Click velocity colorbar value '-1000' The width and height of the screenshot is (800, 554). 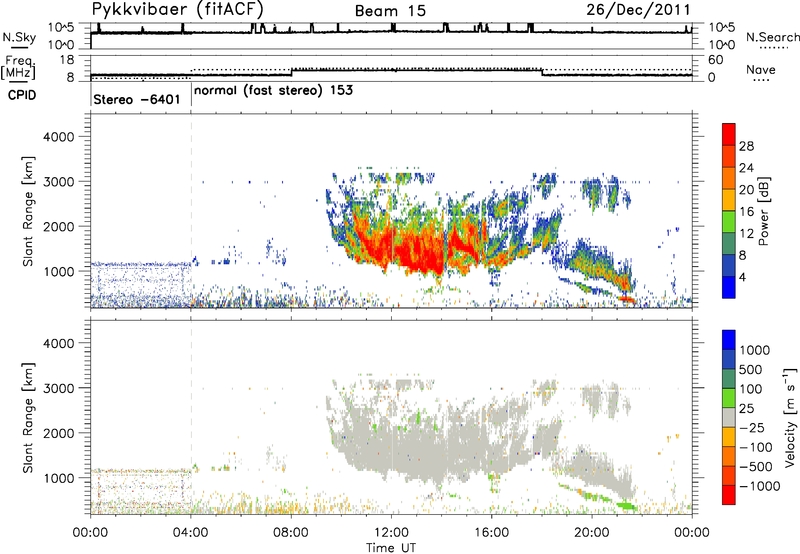[760, 486]
